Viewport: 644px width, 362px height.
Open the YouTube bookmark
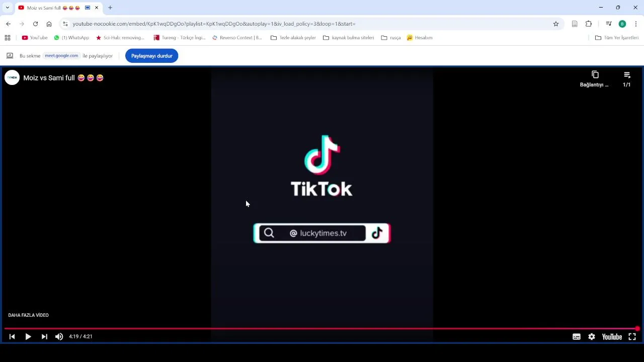(x=35, y=38)
